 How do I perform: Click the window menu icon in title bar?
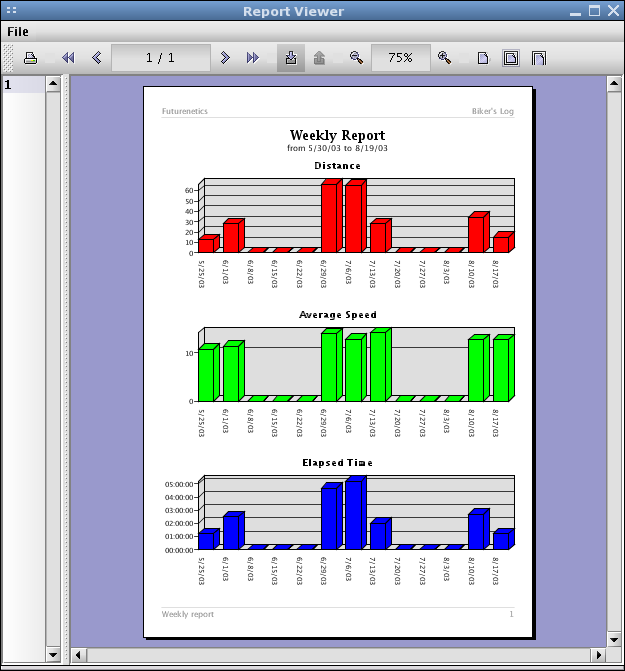click(11, 10)
